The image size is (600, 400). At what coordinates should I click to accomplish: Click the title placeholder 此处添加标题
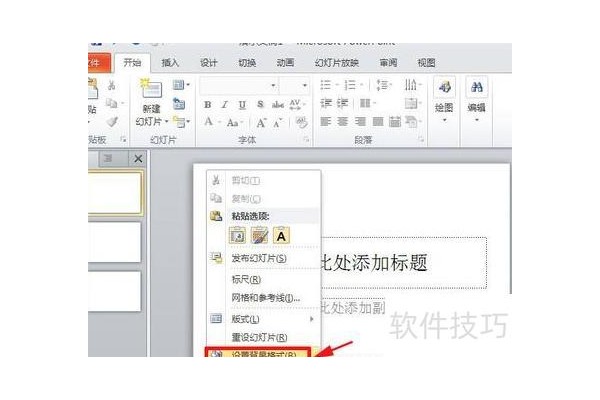403,263
